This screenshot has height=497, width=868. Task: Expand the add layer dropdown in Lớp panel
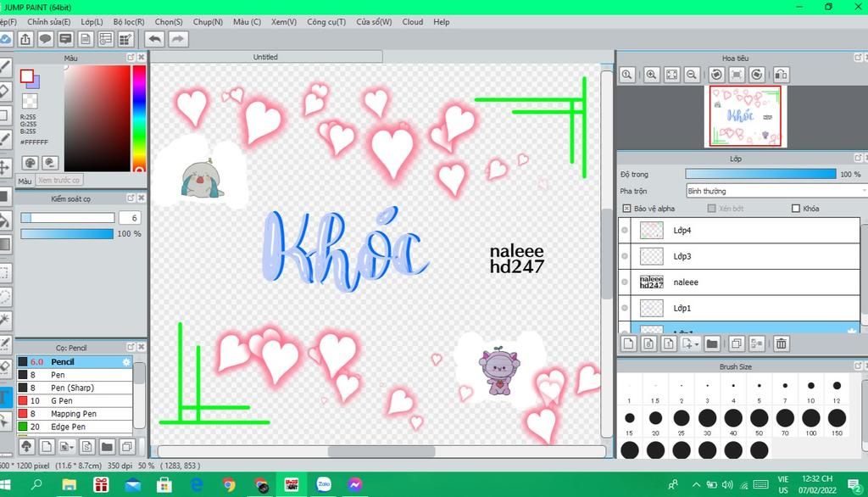click(697, 344)
